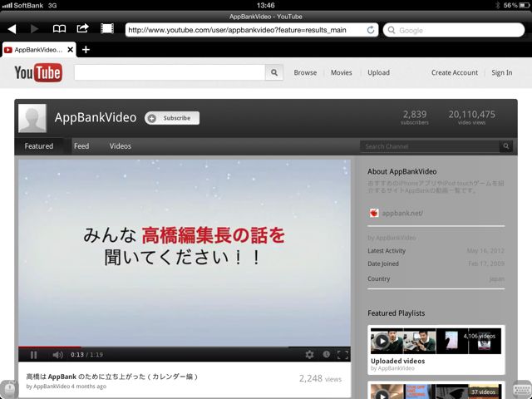Switch to the Videos tab

point(120,146)
